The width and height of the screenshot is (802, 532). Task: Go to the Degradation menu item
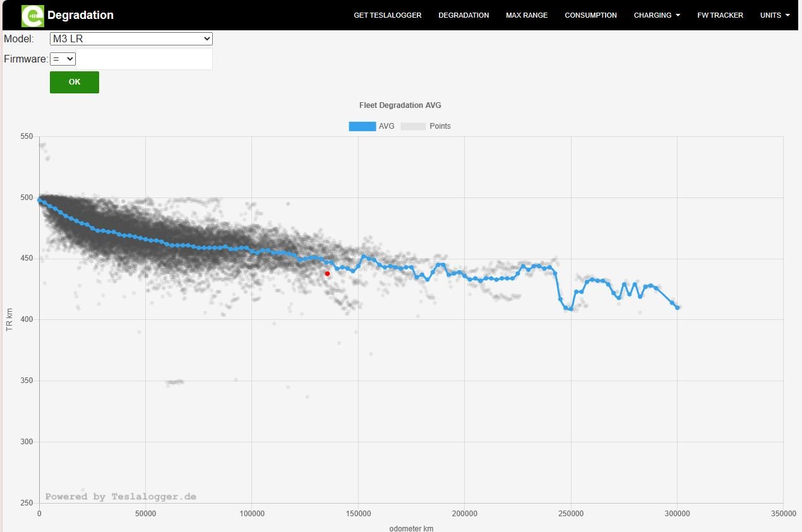[x=464, y=15]
